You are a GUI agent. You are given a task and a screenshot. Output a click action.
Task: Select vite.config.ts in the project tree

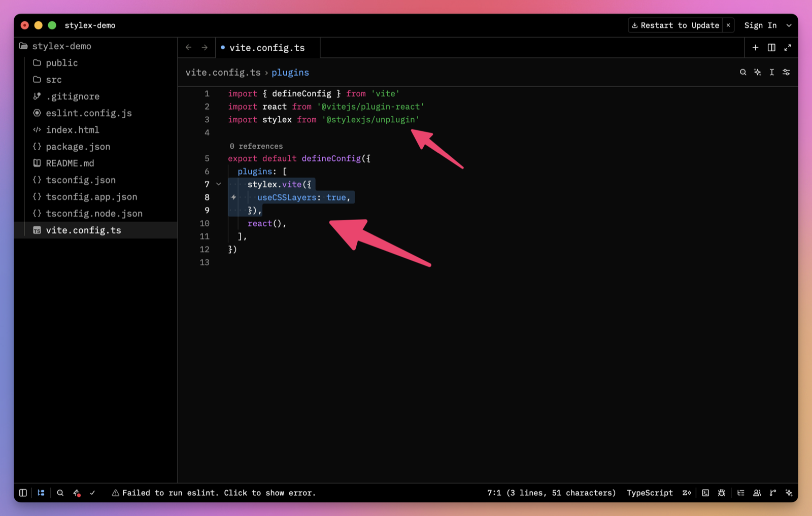tap(96, 230)
